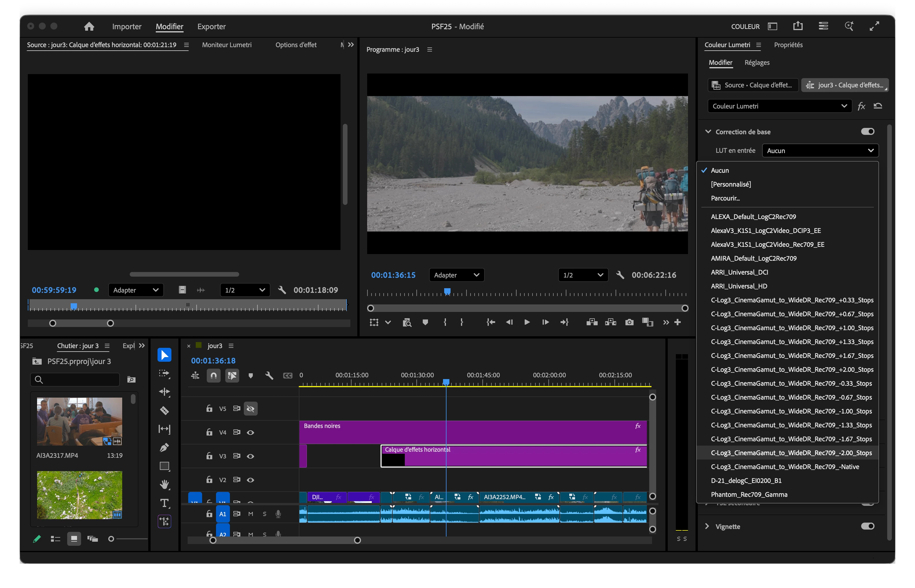
Task: Click the Export Frame camera icon
Action: [x=629, y=322]
